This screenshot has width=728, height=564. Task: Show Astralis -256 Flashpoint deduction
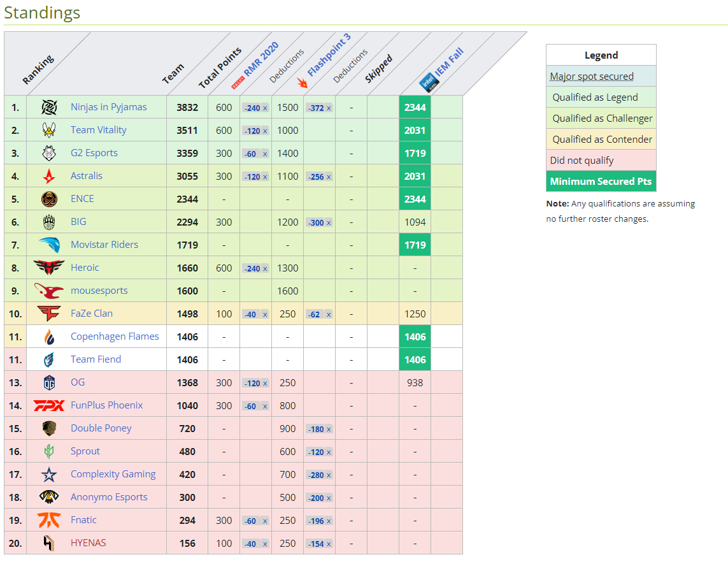tap(320, 177)
